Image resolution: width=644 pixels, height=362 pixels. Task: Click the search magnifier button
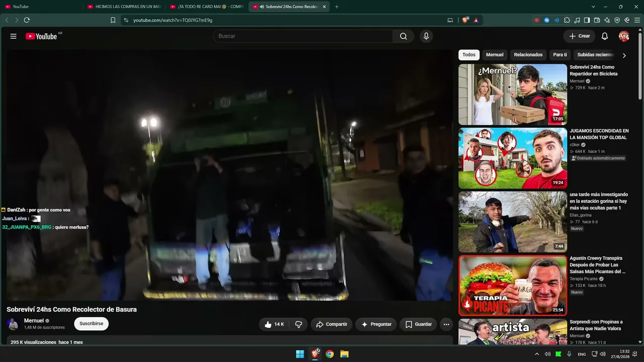(x=404, y=36)
